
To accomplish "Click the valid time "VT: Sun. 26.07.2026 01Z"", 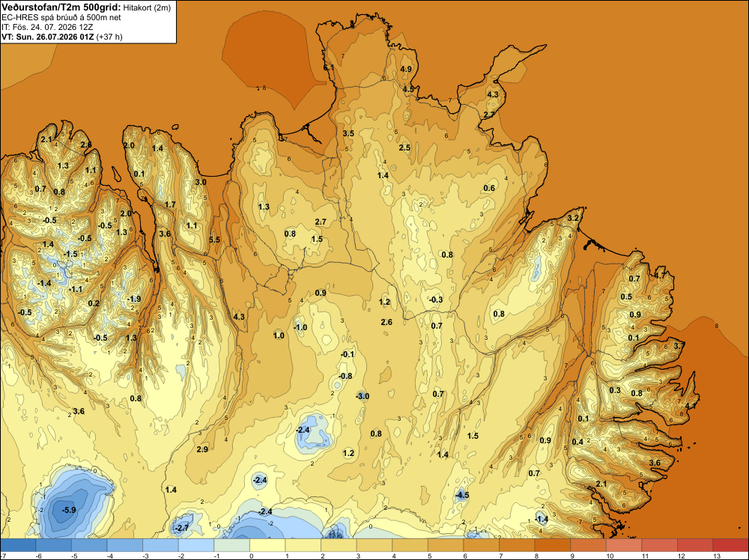I will (48, 37).
